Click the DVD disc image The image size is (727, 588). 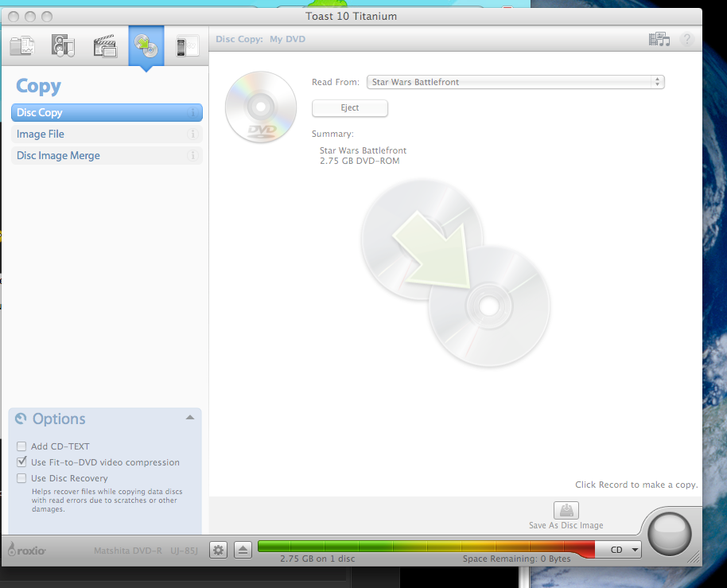pyautogui.click(x=261, y=107)
